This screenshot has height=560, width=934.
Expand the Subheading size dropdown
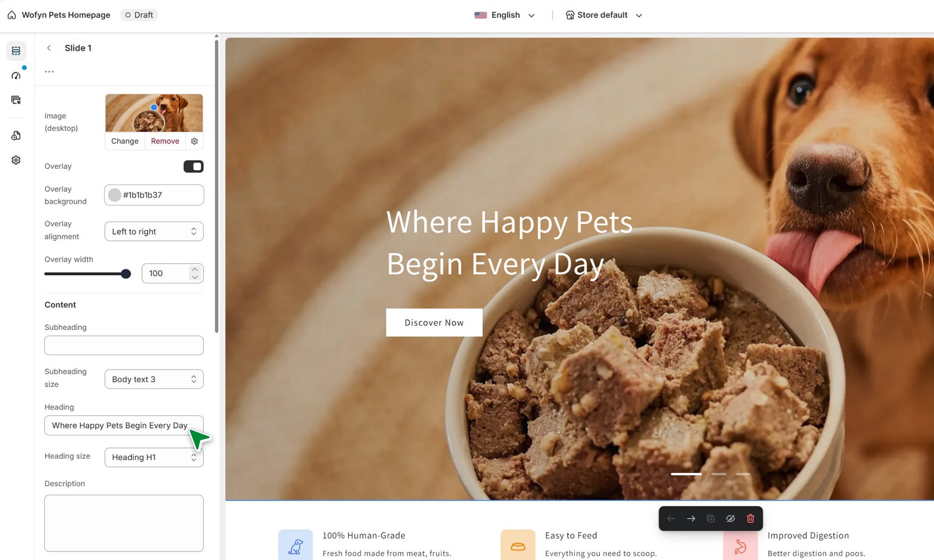[154, 379]
